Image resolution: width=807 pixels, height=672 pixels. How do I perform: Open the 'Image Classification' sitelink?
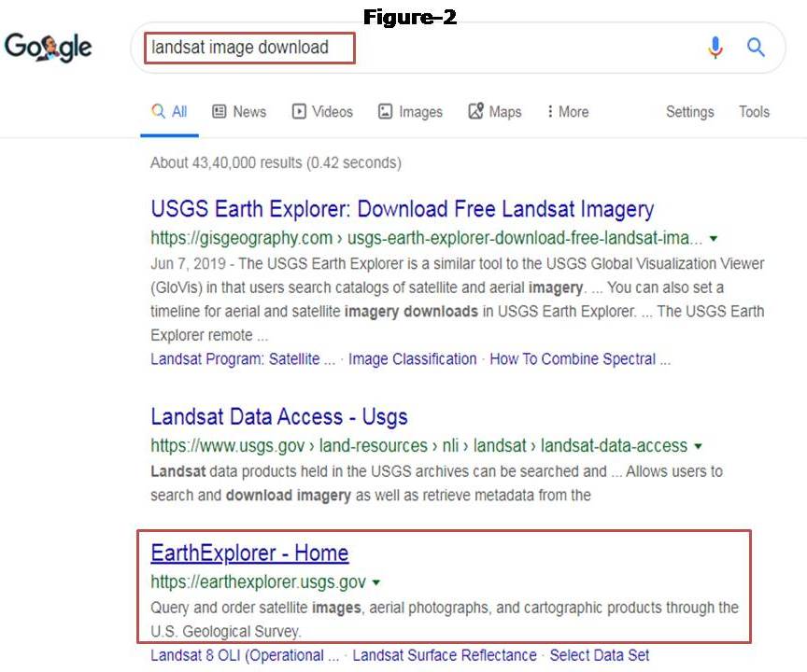tap(412, 358)
